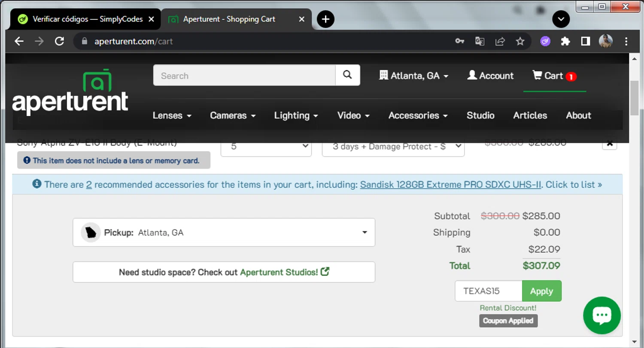Image resolution: width=644 pixels, height=348 pixels.
Task: Click the magnifier search button
Action: tap(348, 76)
